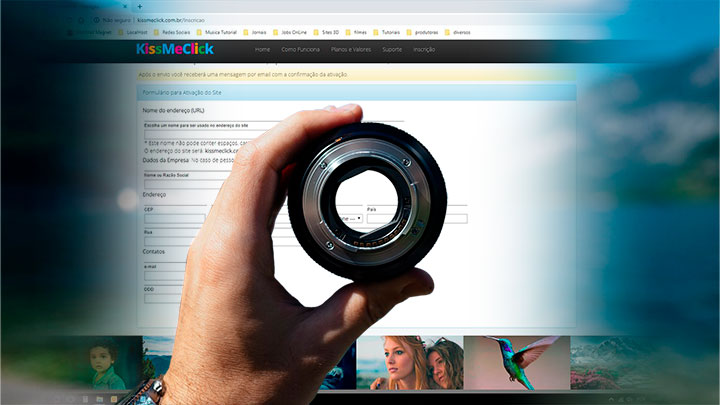
Task: Open the Musica Tutorial bookmark folder
Action: pos(217,33)
